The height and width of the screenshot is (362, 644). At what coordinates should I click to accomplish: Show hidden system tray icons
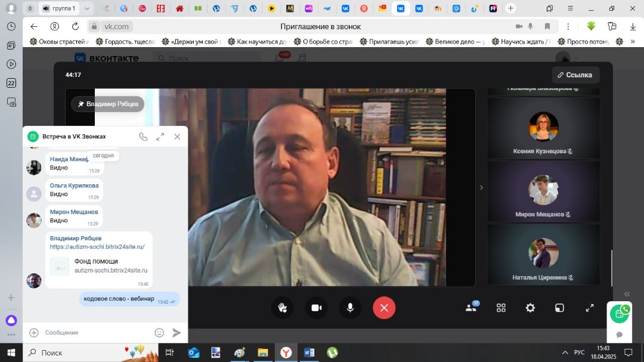(565, 352)
